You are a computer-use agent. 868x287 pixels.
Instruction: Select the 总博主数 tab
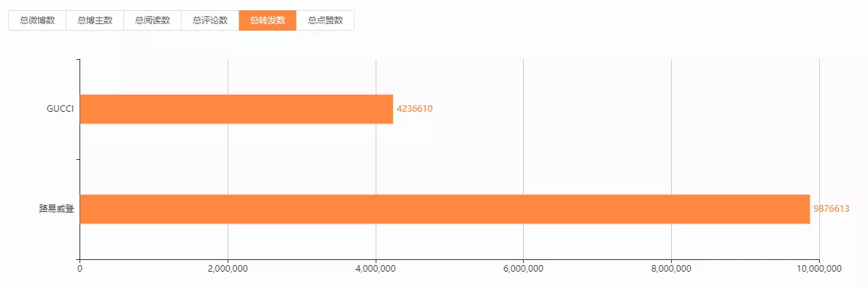(x=95, y=20)
